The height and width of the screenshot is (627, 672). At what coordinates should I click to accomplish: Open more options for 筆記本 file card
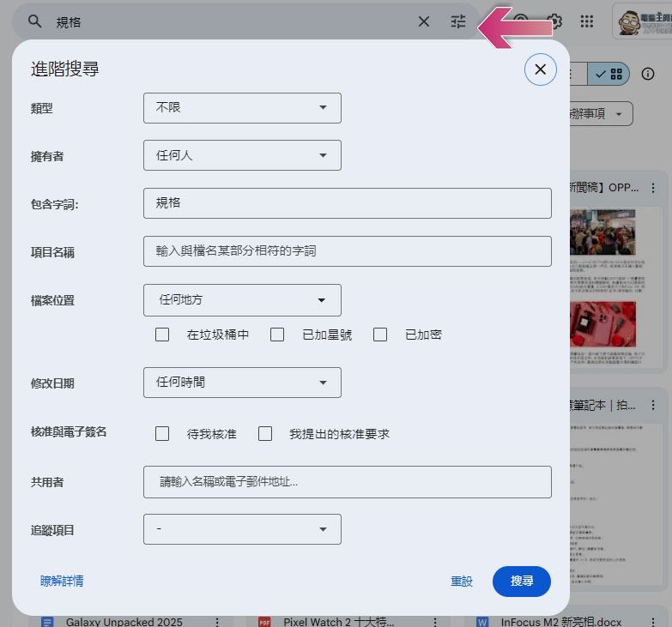click(653, 405)
